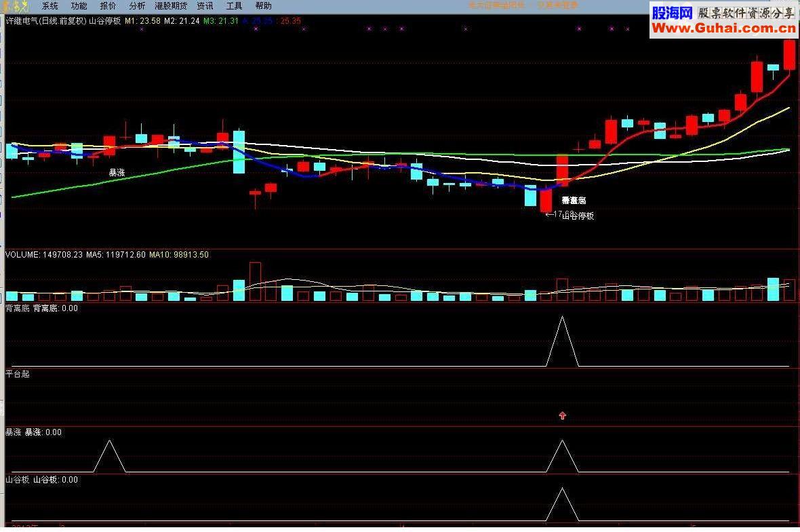This screenshot has height=532, width=800.
Task: Open the 系统 menu
Action: (50, 6)
